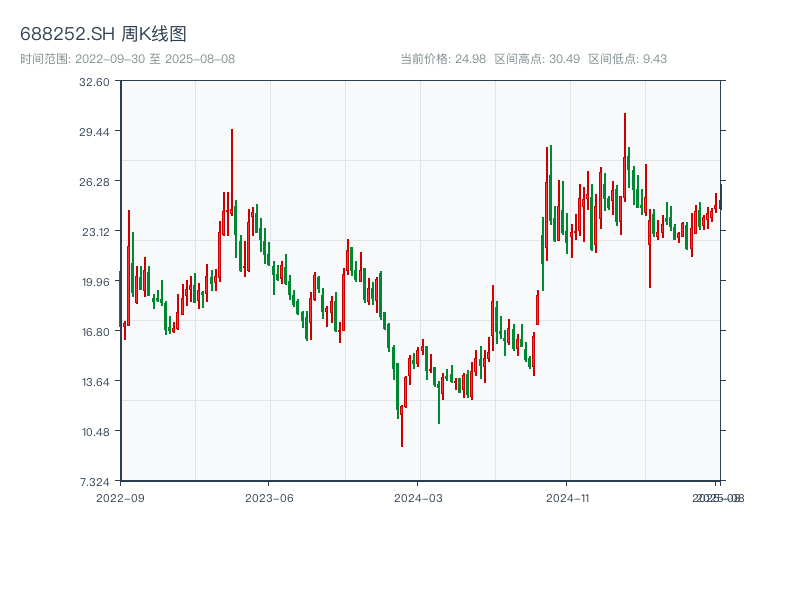Click the x-axis label 2022-09
Viewport: 800px width, 600px height.
120,498
